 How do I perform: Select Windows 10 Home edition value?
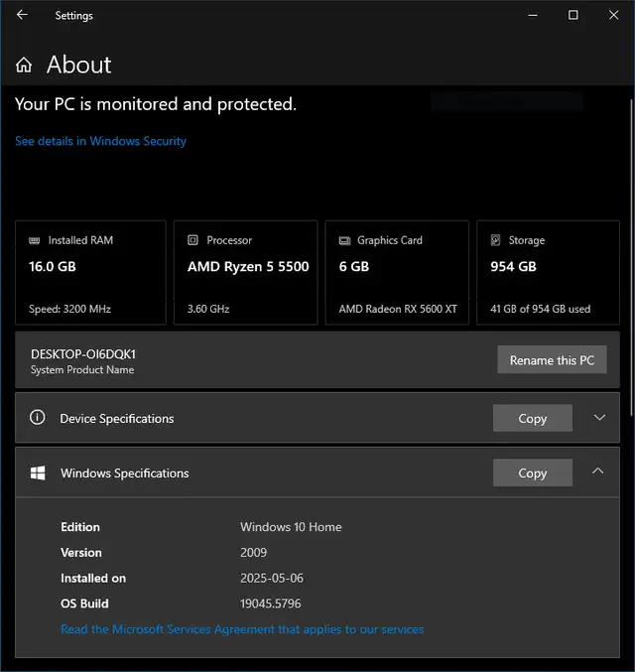(291, 527)
